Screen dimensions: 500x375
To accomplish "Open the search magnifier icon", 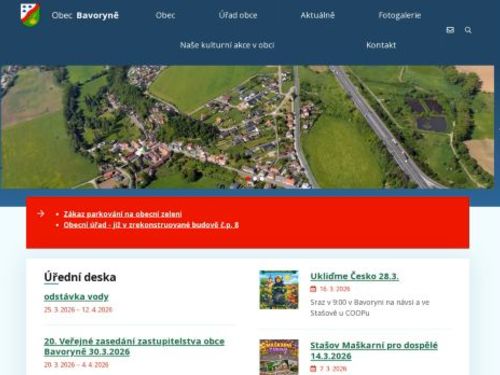I will coord(468,30).
